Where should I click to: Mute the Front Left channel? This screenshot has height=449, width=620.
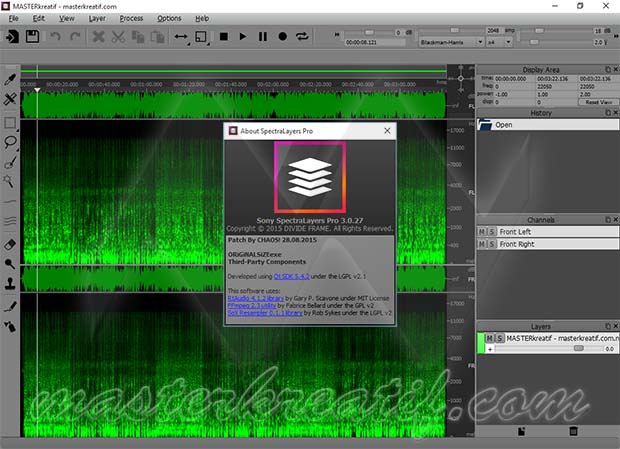(x=482, y=232)
